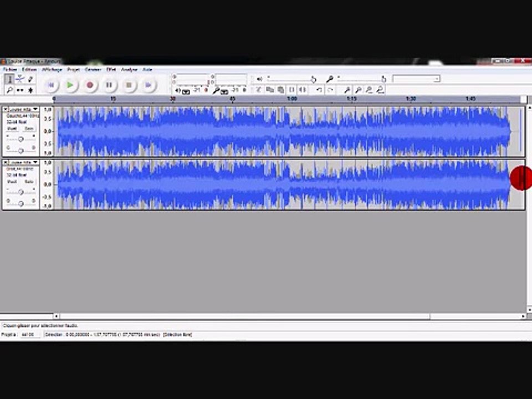This screenshot has height=399, width=532.
Task: Click the red Record button
Action: pyautogui.click(x=90, y=85)
